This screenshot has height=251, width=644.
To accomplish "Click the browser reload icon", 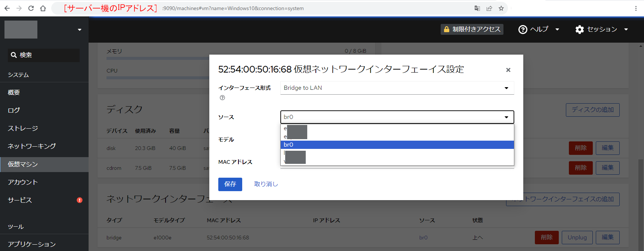I will pos(31,8).
